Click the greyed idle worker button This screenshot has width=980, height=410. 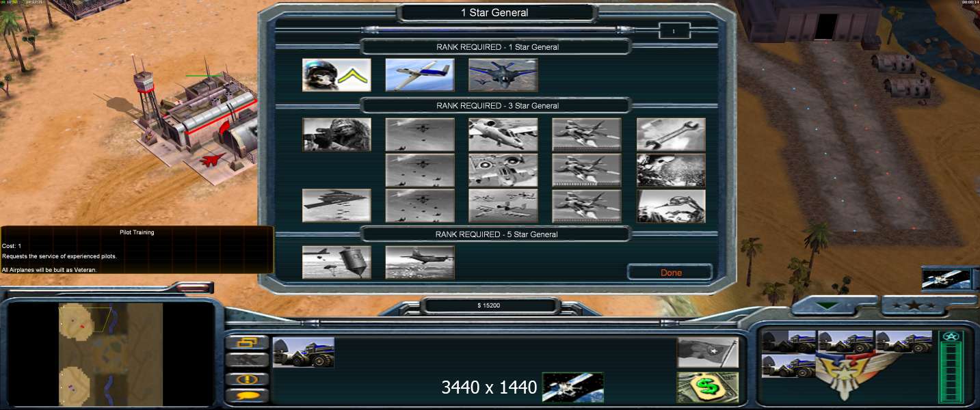246,361
